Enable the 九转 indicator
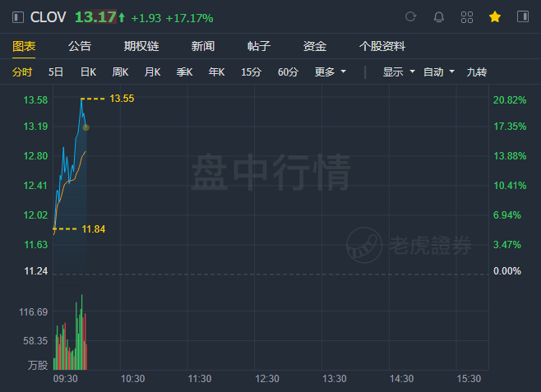 coord(477,72)
